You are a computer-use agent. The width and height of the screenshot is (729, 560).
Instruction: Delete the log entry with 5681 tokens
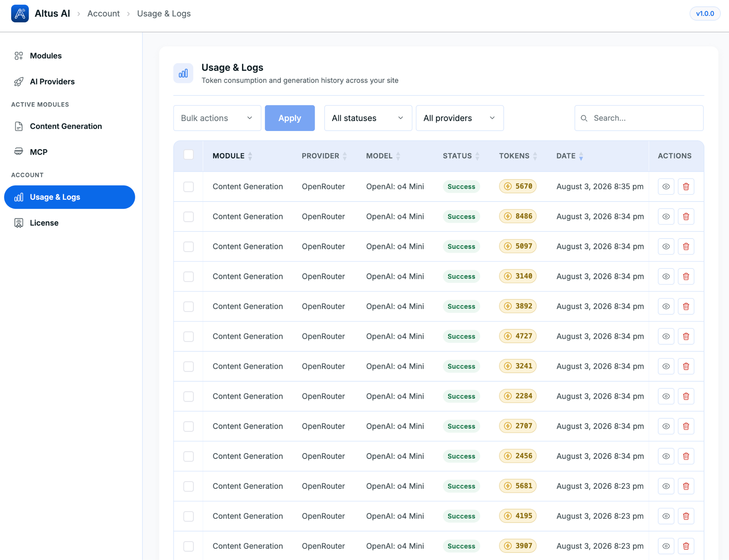click(x=686, y=486)
